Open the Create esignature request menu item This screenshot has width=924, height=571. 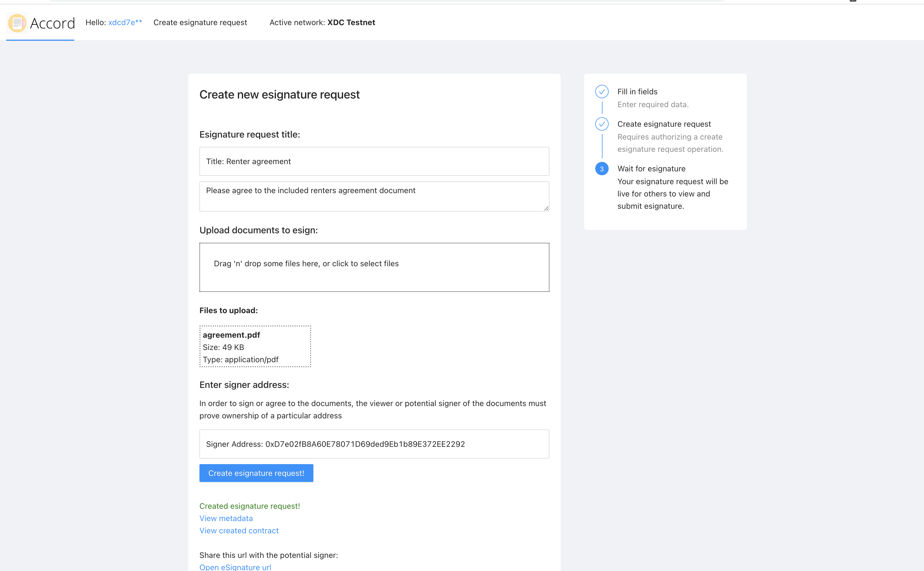(200, 23)
